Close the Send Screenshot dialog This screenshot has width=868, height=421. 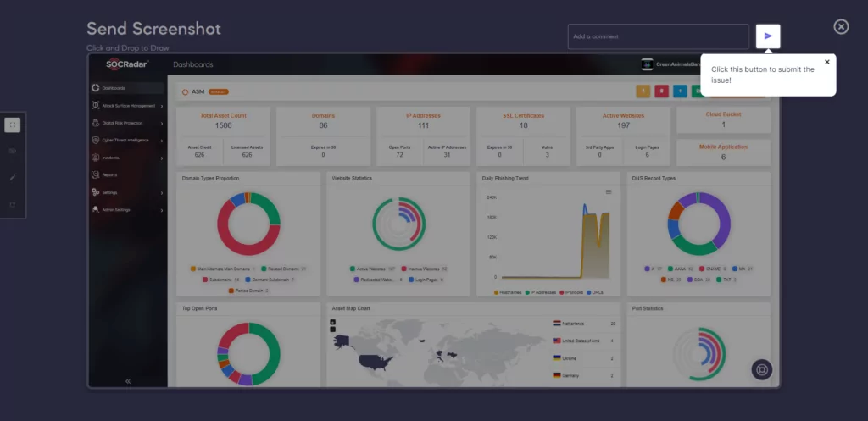[x=841, y=26]
